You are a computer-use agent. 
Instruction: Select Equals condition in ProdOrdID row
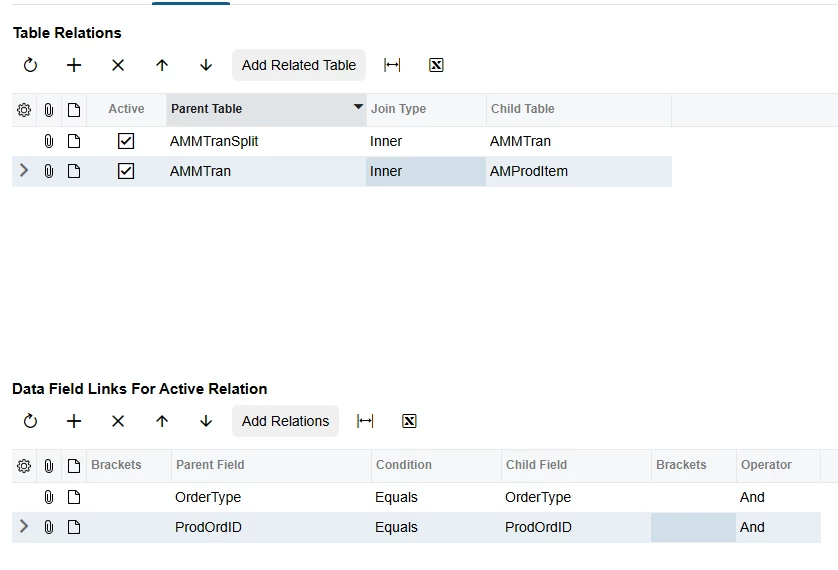pyautogui.click(x=436, y=527)
